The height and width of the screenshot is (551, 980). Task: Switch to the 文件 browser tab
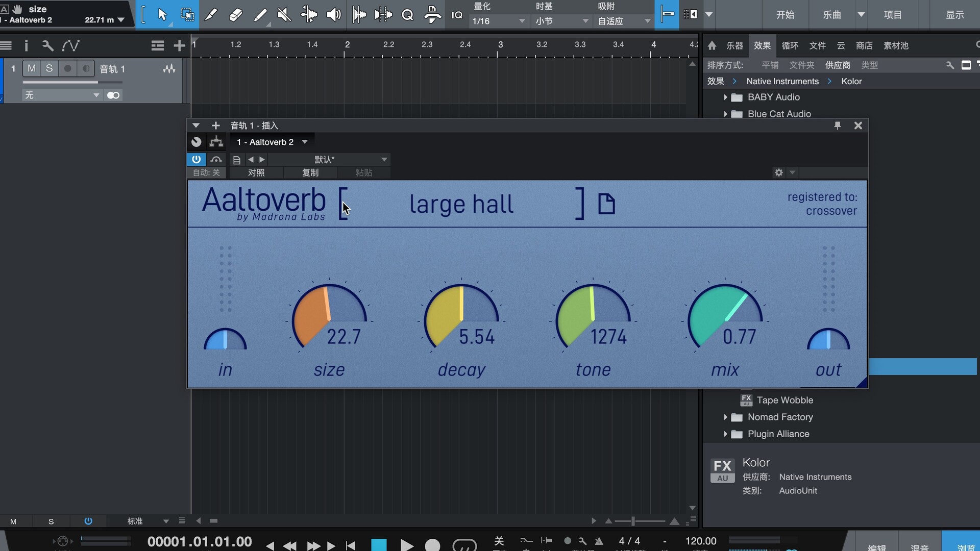(x=817, y=46)
